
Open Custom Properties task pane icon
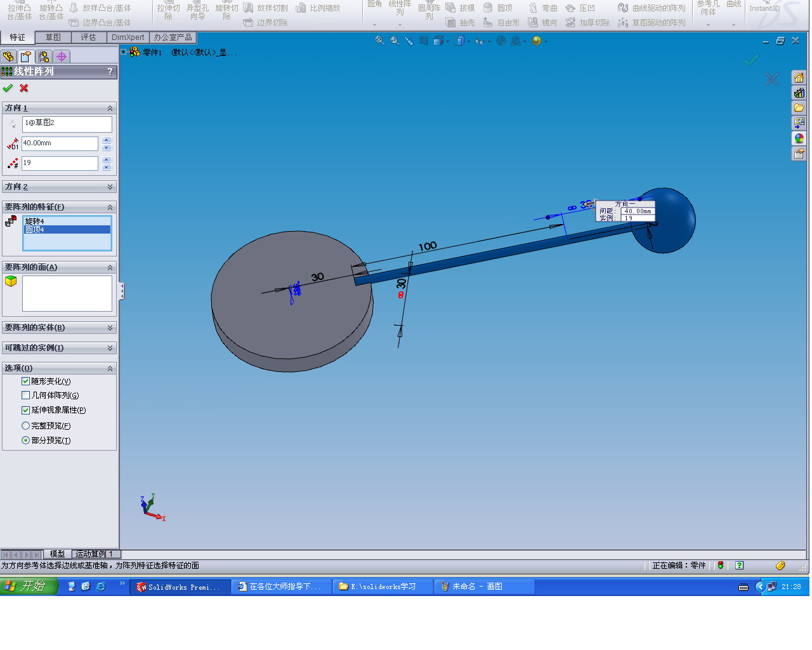799,154
